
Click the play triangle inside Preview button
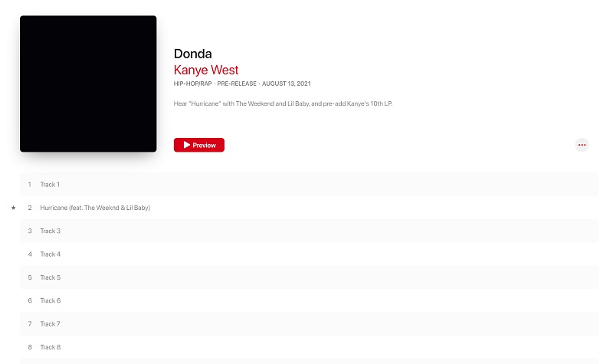[x=187, y=145]
